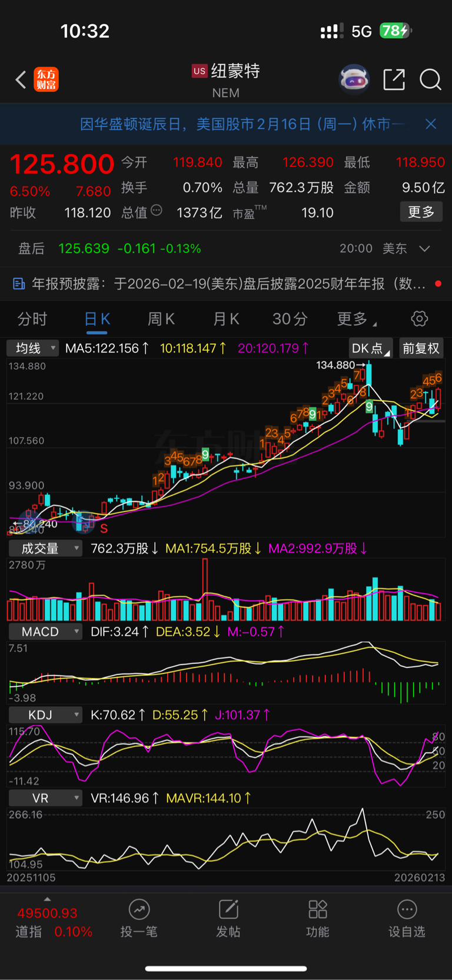Close the holiday notice banner

(x=431, y=124)
